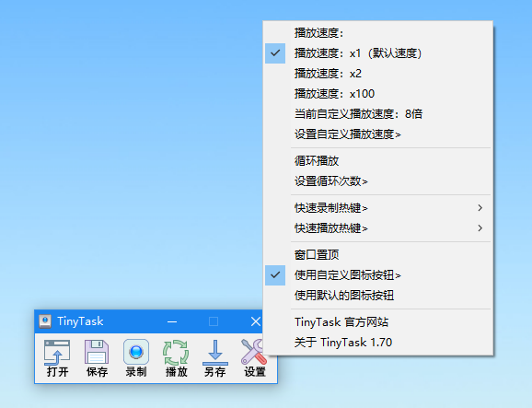This screenshot has height=408, width=532.
Task: Click the TinyTask title bar app icon
Action: coord(45,321)
